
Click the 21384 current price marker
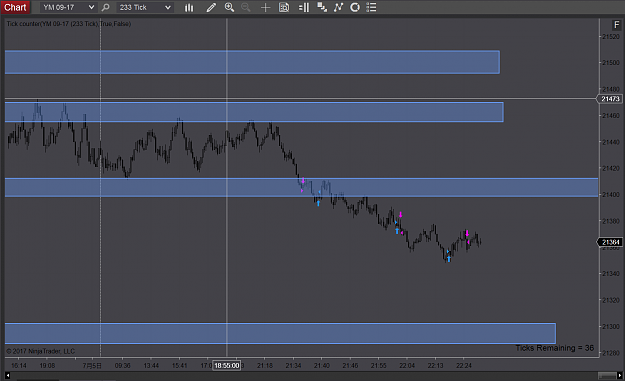pos(610,242)
